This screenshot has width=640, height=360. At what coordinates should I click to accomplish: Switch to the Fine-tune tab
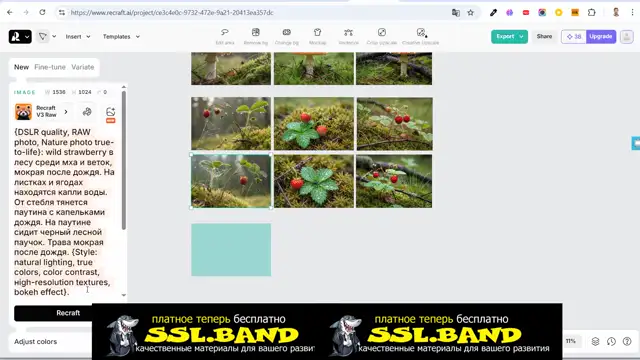[50, 67]
